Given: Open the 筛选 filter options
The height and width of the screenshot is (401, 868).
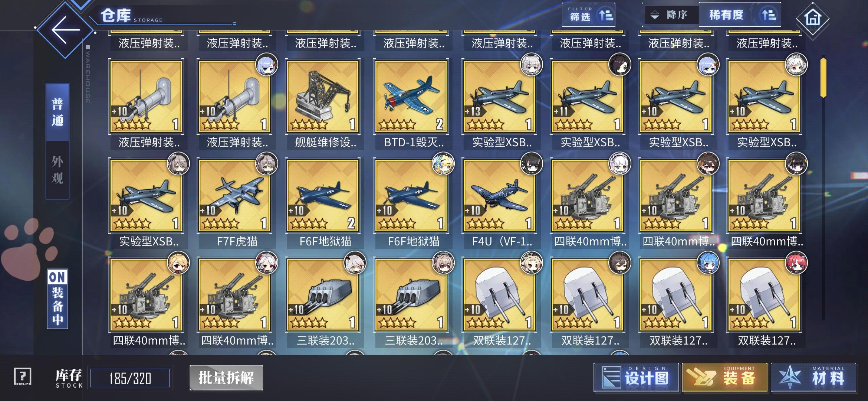Looking at the screenshot, I should (589, 15).
